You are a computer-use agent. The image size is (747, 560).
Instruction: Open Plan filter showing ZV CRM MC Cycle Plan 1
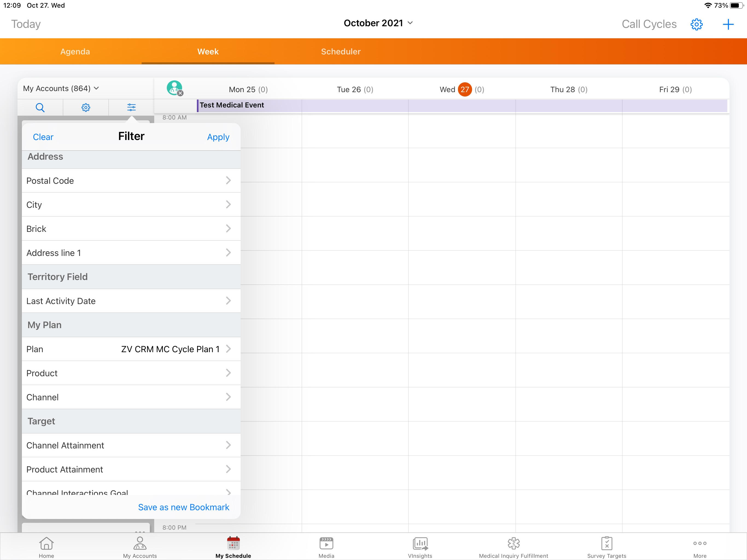pyautogui.click(x=131, y=349)
